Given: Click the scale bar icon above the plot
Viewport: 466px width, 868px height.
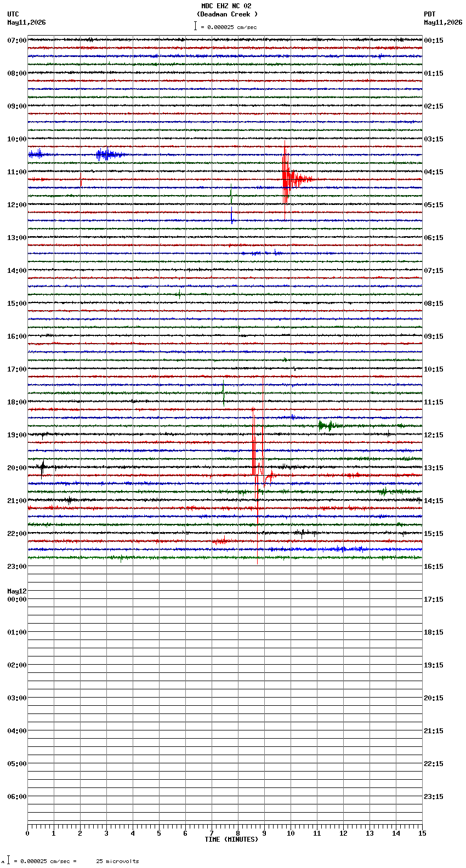Looking at the screenshot, I should point(195,26).
